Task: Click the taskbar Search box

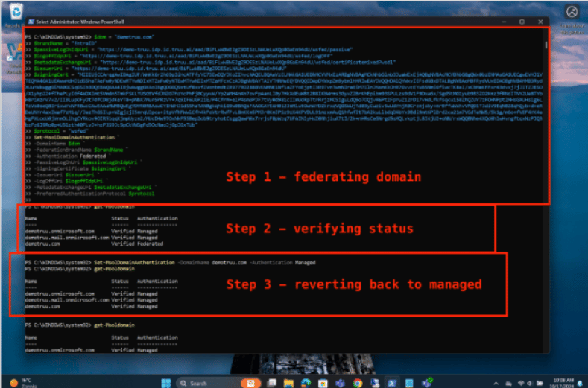Action: pyautogui.click(x=218, y=383)
